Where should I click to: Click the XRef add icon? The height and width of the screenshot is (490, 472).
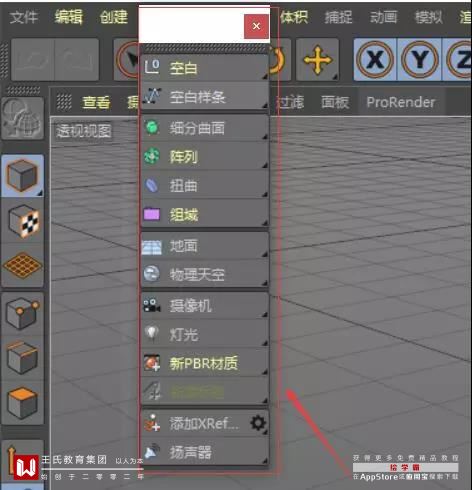tap(152, 423)
